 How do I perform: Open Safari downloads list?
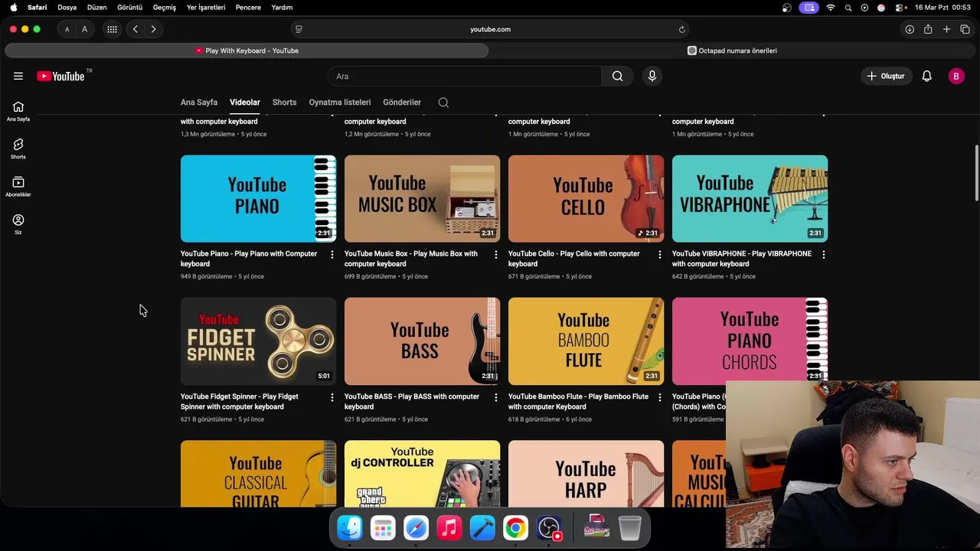pyautogui.click(x=910, y=29)
